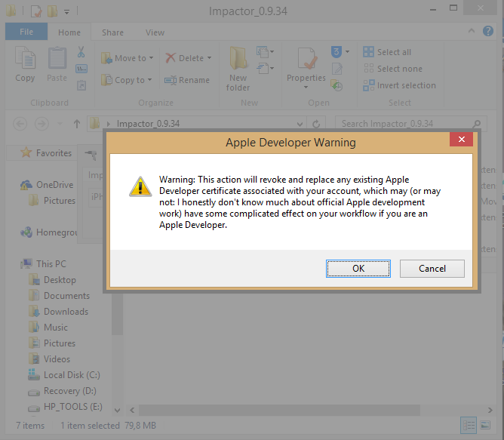
Task: Open Local Disk (C:) drive
Action: pos(64,375)
